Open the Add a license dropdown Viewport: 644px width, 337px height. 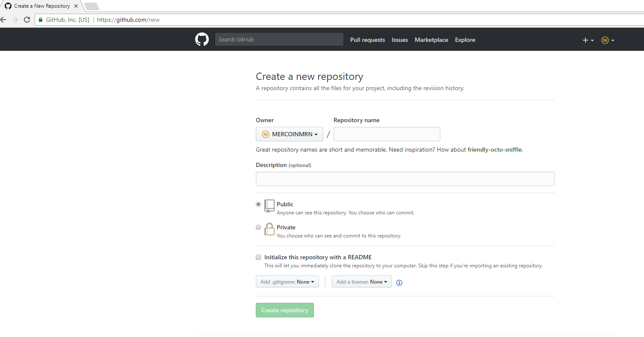click(x=362, y=282)
